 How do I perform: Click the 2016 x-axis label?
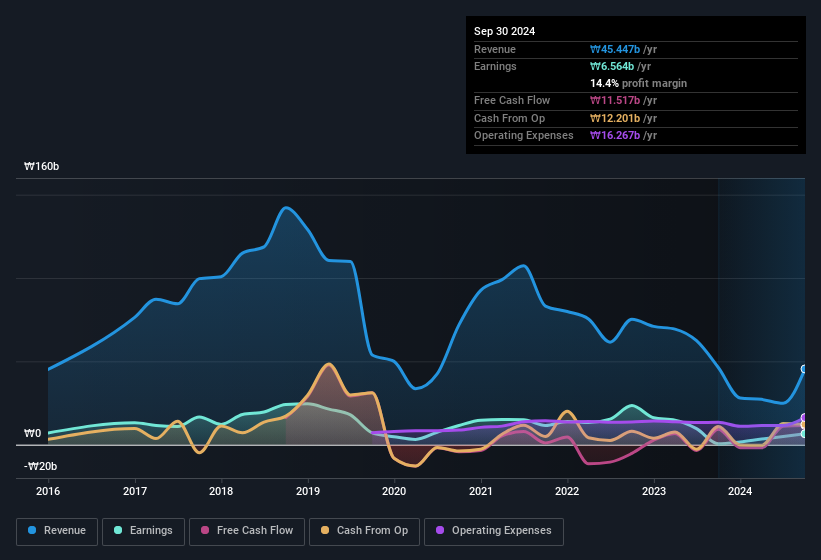(x=48, y=491)
